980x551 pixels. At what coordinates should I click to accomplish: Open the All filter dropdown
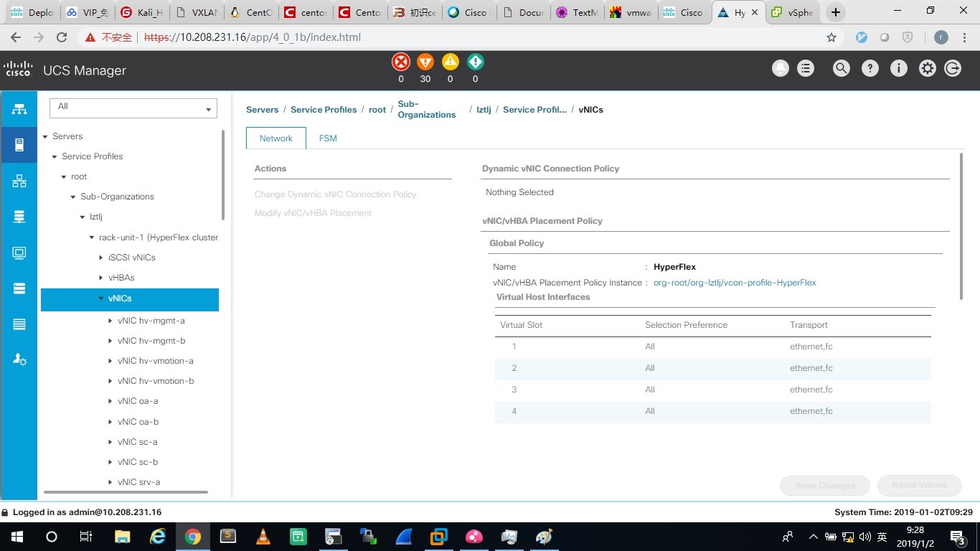[133, 108]
